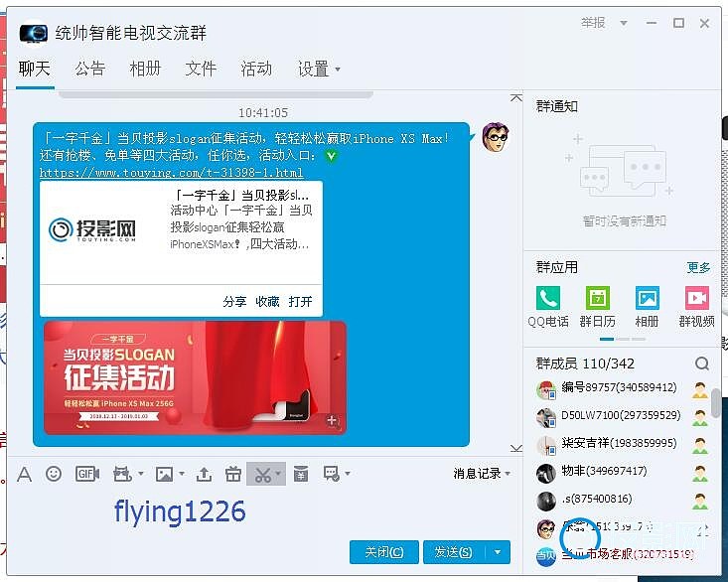Open the font formatting (A) tool
This screenshot has width=728, height=582.
[x=24, y=475]
